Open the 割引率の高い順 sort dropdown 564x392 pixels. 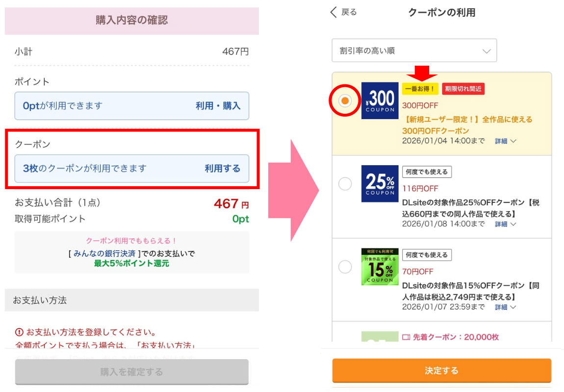[414, 50]
